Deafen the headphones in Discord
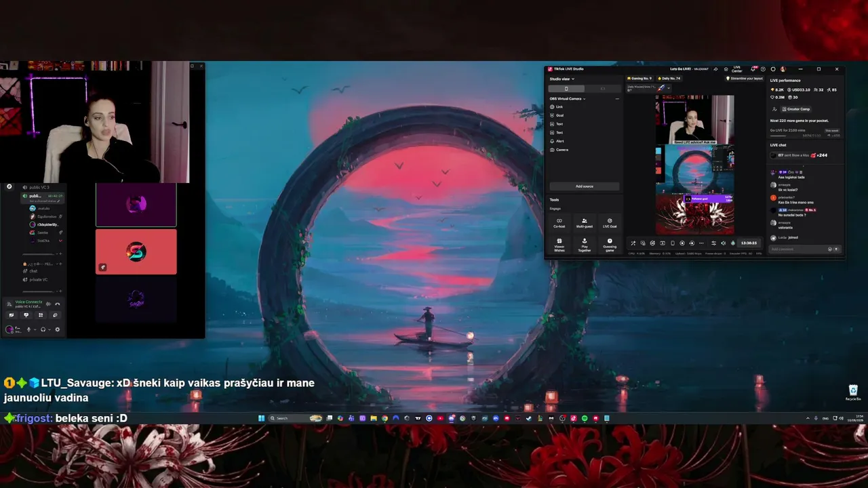Screen dimensions: 868x488 pyautogui.click(x=43, y=329)
